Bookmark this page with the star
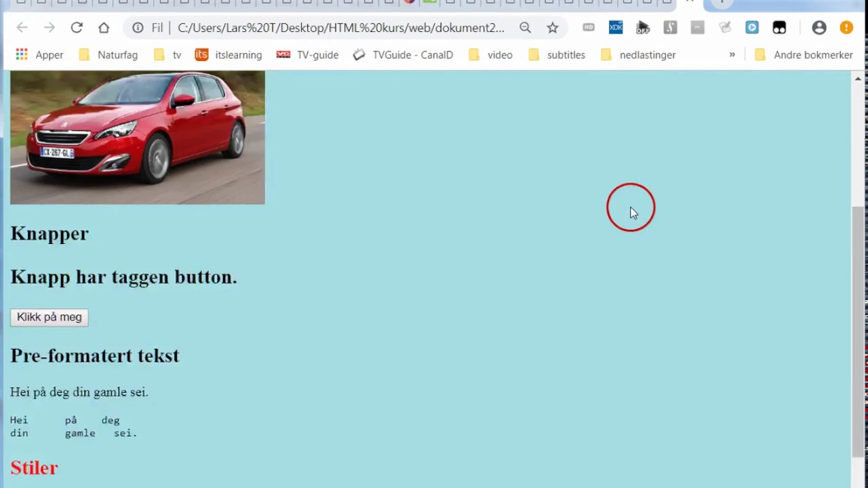Screen dimensions: 868x488 coord(553,28)
